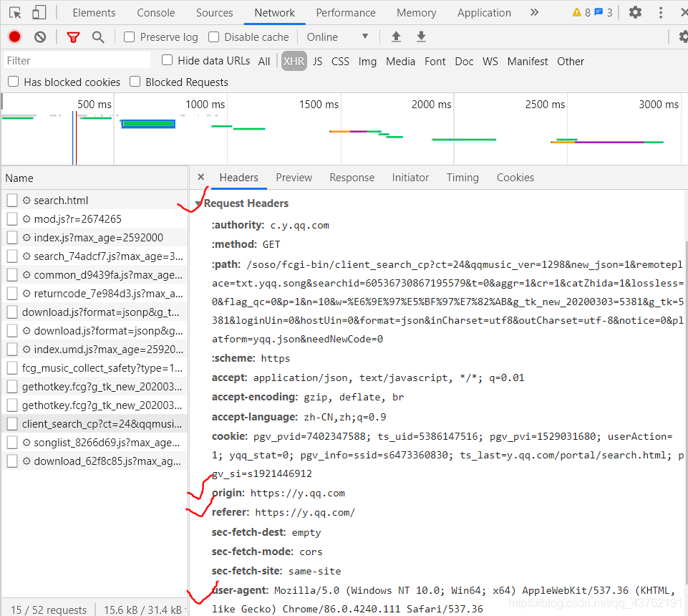
Task: Check Blocked Requests option
Action: pyautogui.click(x=135, y=82)
